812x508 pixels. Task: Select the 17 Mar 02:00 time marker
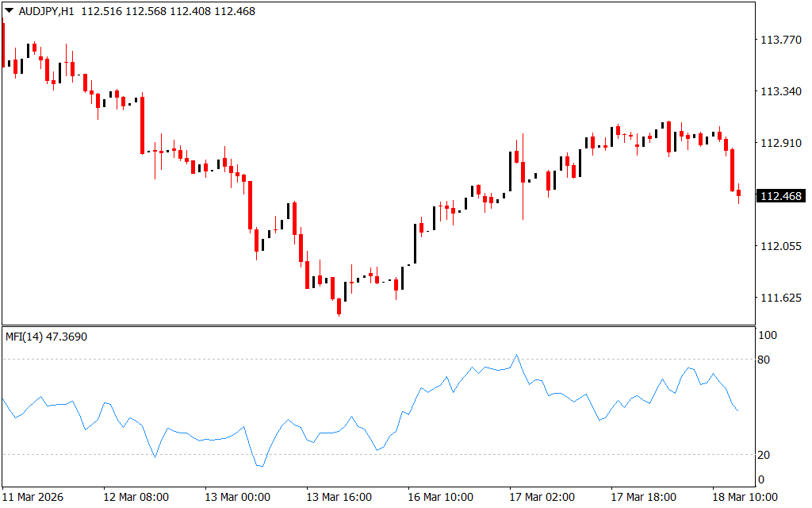(542, 497)
